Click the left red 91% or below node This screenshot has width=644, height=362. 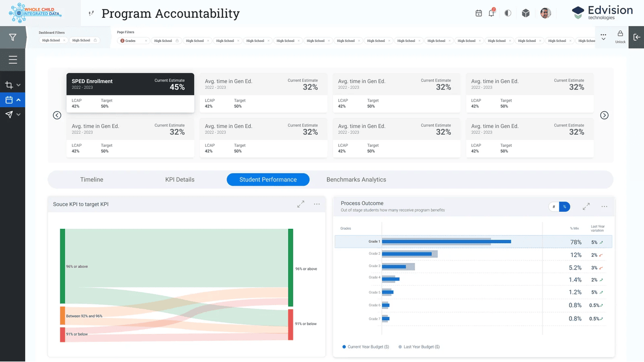(x=62, y=334)
